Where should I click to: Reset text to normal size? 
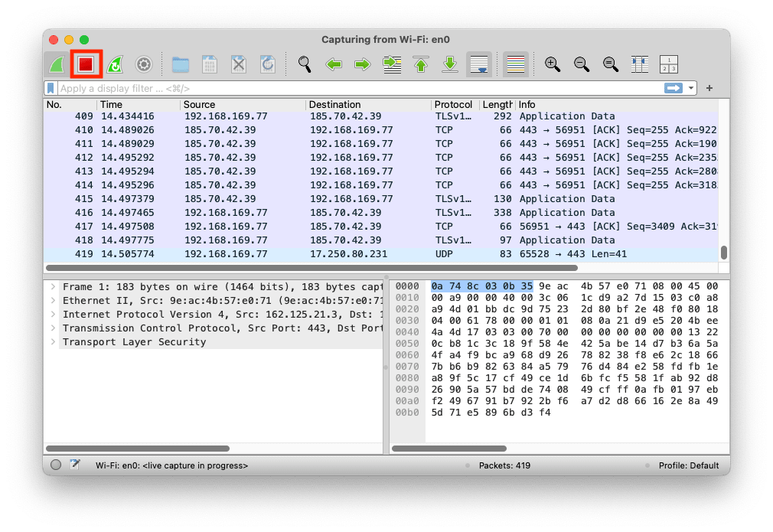[610, 64]
